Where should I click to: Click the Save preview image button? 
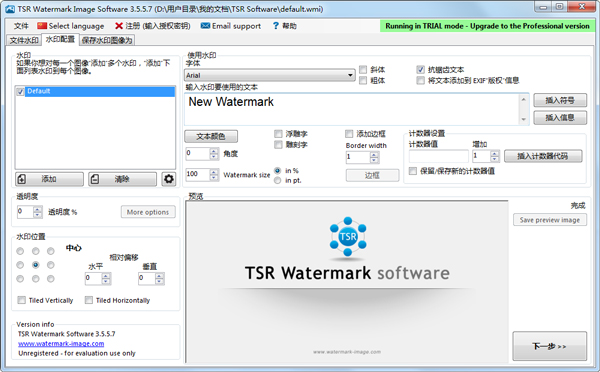tap(550, 220)
